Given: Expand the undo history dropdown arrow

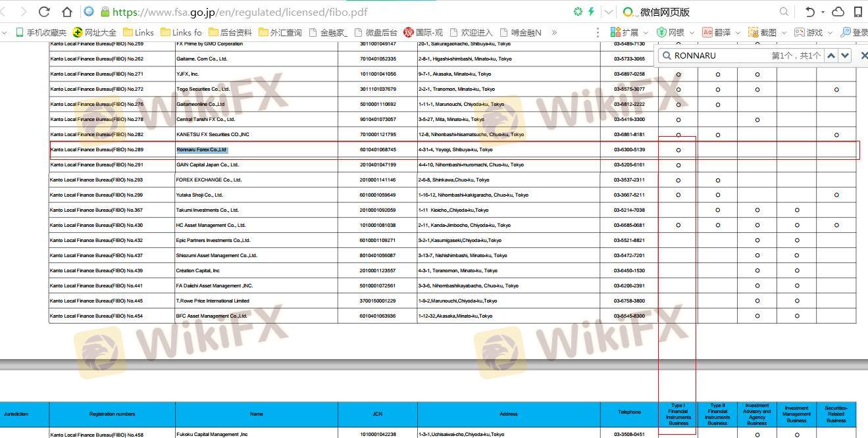Looking at the screenshot, I should click(823, 12).
